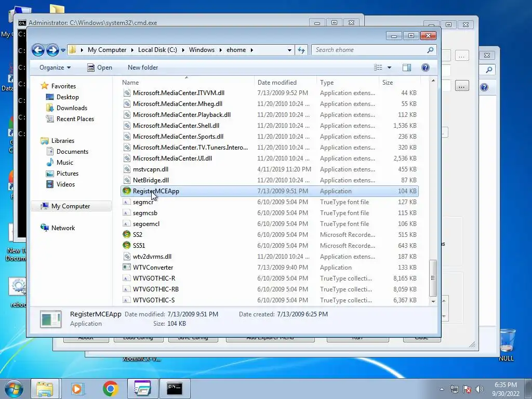Go forward using the Forward arrow button
The width and height of the screenshot is (532, 399).
(x=52, y=50)
